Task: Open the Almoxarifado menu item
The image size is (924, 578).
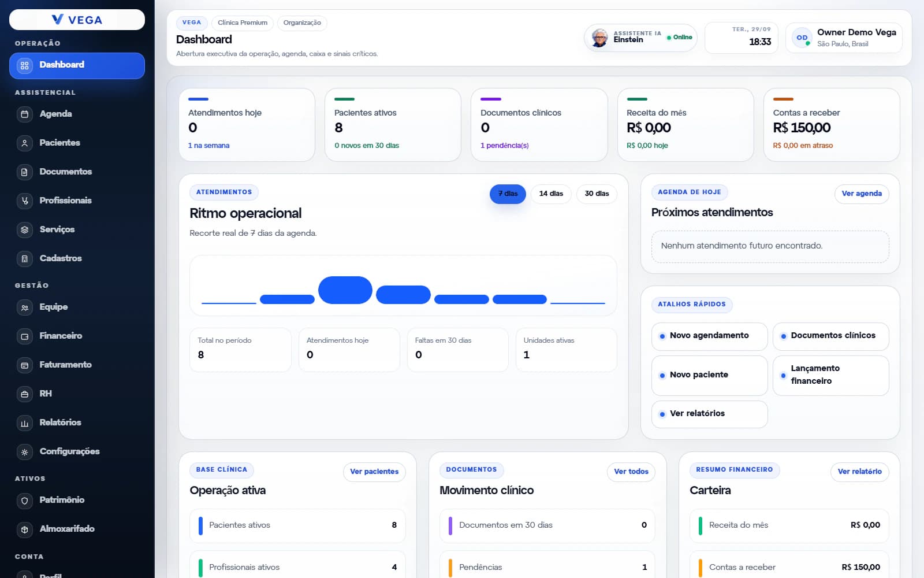Action: point(77,529)
